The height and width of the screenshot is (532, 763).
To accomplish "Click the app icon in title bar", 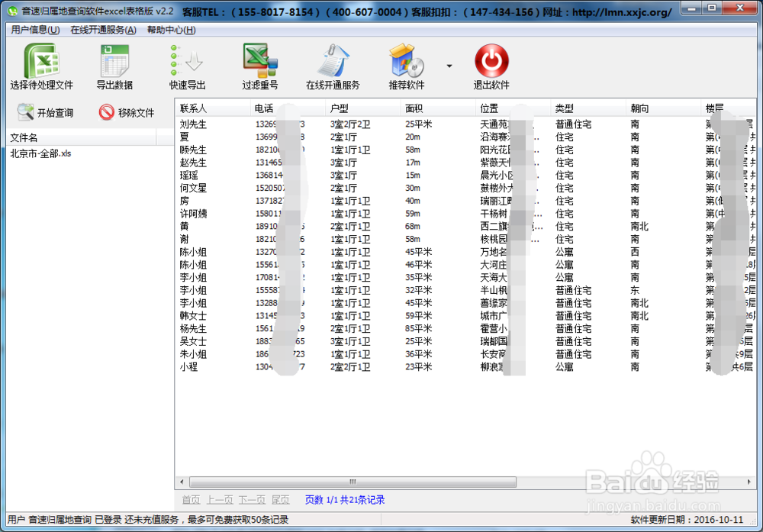I will click(12, 11).
